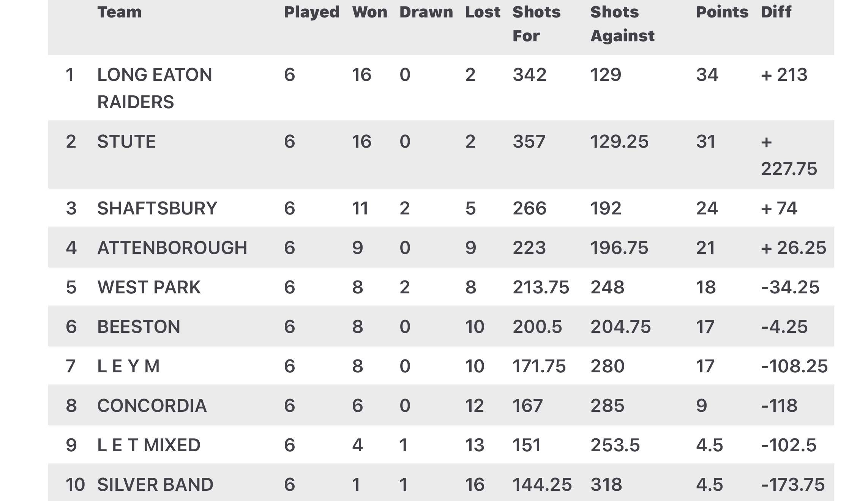Click the L E Y M team name
Screen dimensions: 868x501
click(128, 366)
